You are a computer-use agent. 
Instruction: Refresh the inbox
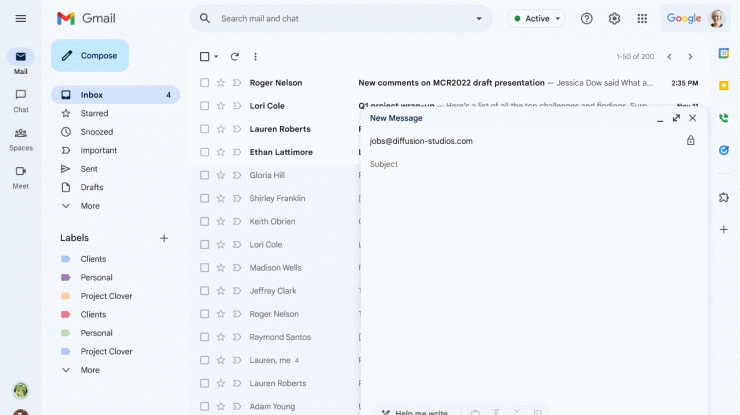[x=235, y=57]
